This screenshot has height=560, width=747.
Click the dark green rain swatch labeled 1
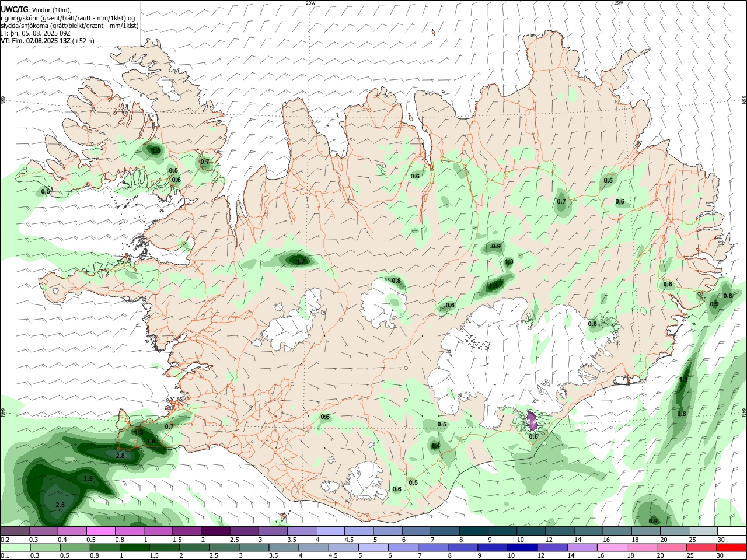point(134,548)
